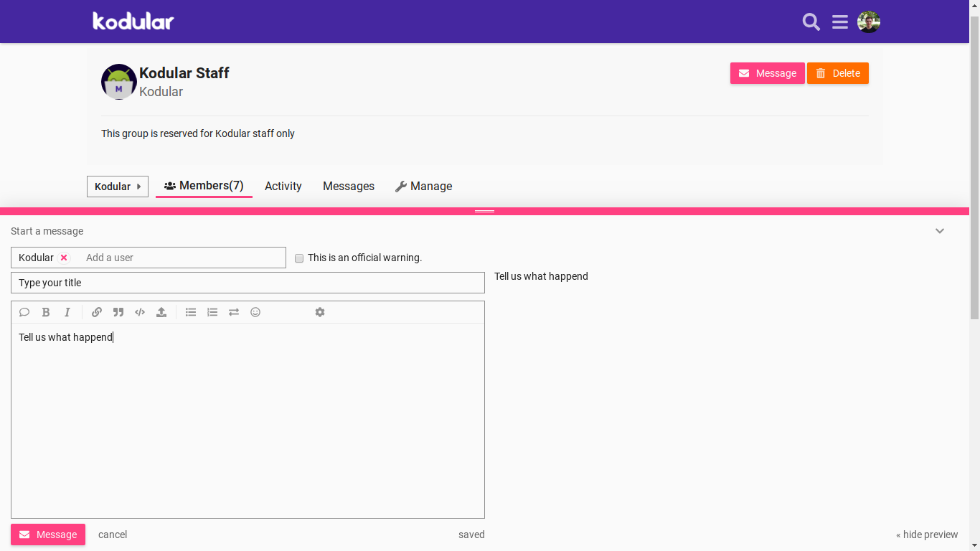Apply italic formatting in editor toolbar
The height and width of the screenshot is (551, 980).
(x=67, y=312)
